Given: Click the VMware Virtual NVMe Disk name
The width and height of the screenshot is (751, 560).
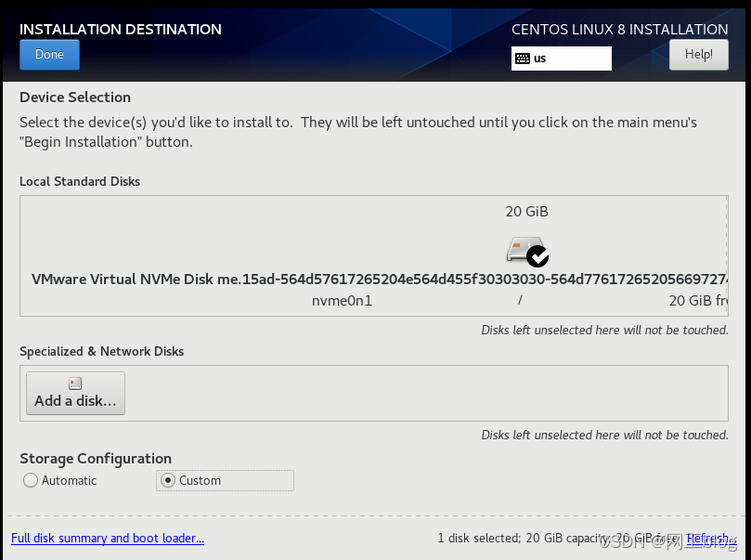Looking at the screenshot, I should (x=380, y=280).
